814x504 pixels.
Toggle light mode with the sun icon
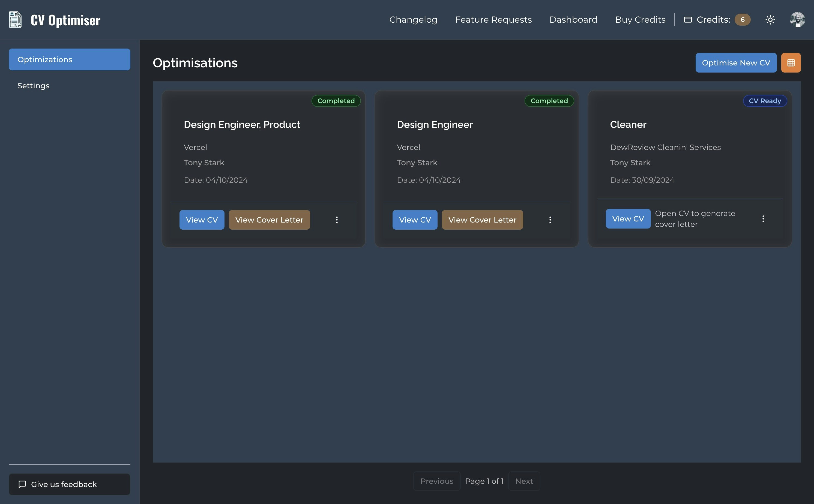(770, 20)
